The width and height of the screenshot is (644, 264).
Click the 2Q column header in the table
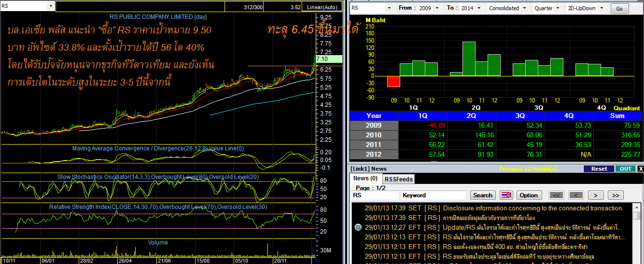pos(472,116)
